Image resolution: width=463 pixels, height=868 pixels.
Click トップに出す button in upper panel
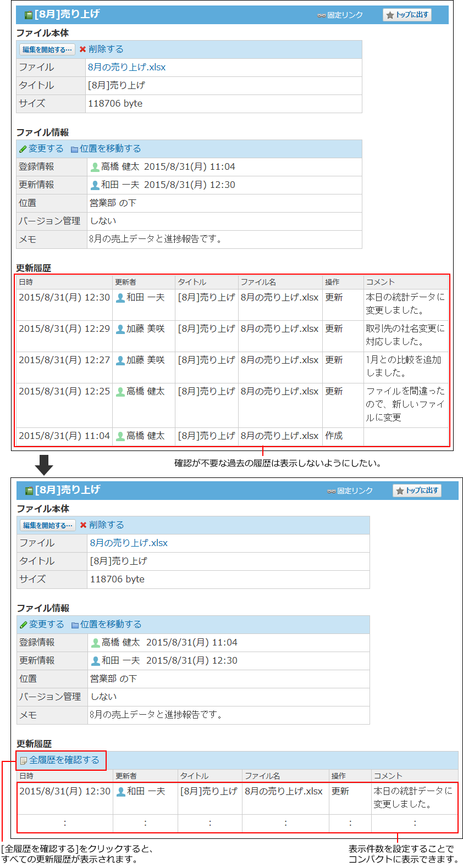(x=407, y=15)
